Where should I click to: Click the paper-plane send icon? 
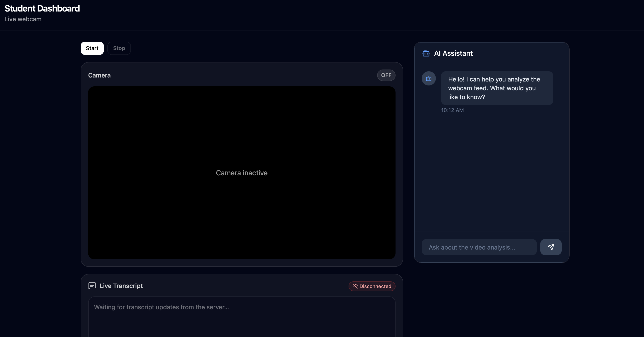coord(551,247)
